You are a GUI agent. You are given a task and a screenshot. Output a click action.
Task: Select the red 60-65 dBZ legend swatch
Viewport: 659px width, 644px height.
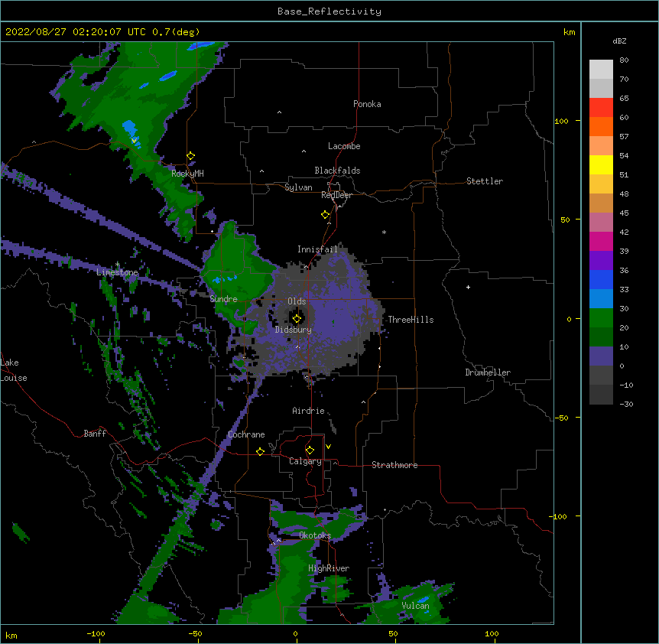[601, 107]
